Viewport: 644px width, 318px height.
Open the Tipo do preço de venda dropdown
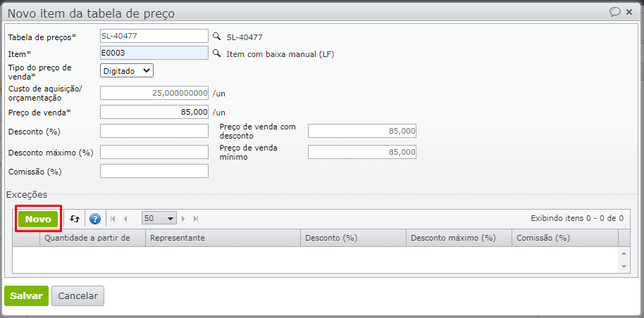tap(127, 70)
